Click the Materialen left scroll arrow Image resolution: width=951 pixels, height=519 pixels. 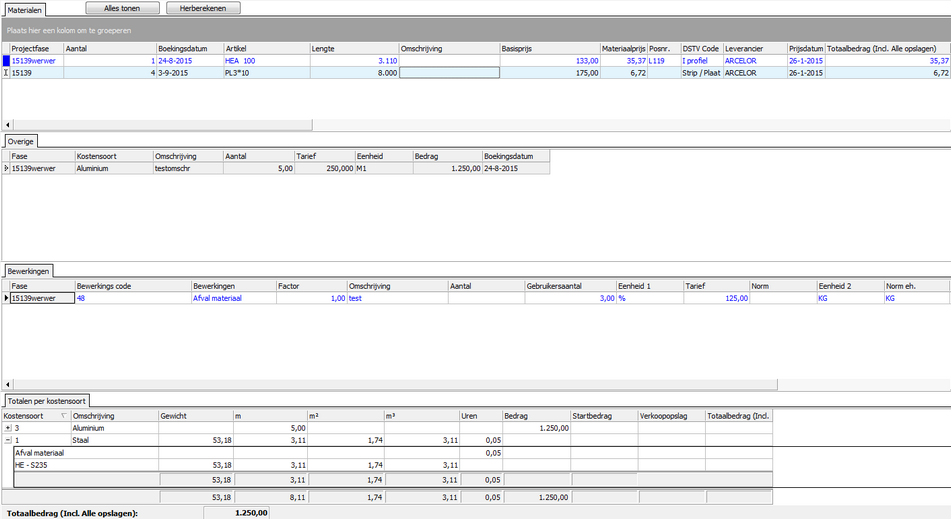tap(7, 125)
